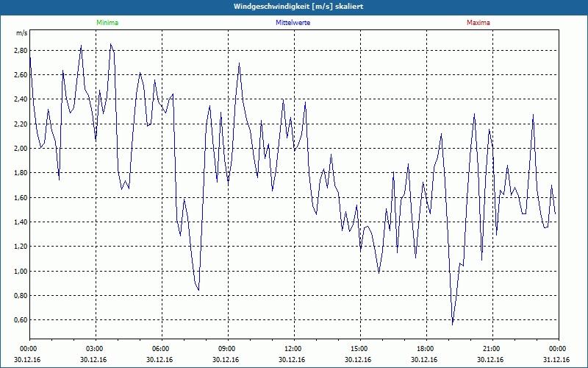
Task: Click the 2,60 y-axis value
Action: click(21, 75)
